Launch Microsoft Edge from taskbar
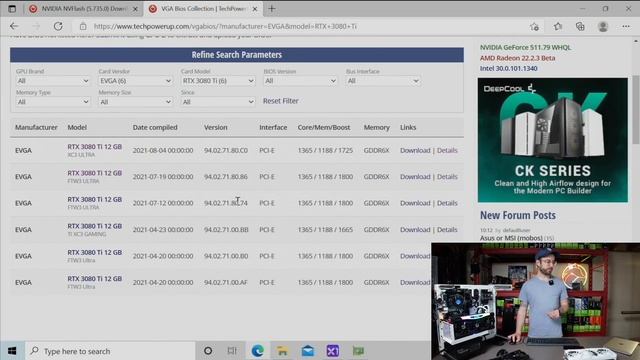The width and height of the screenshot is (640, 360). coord(257,351)
